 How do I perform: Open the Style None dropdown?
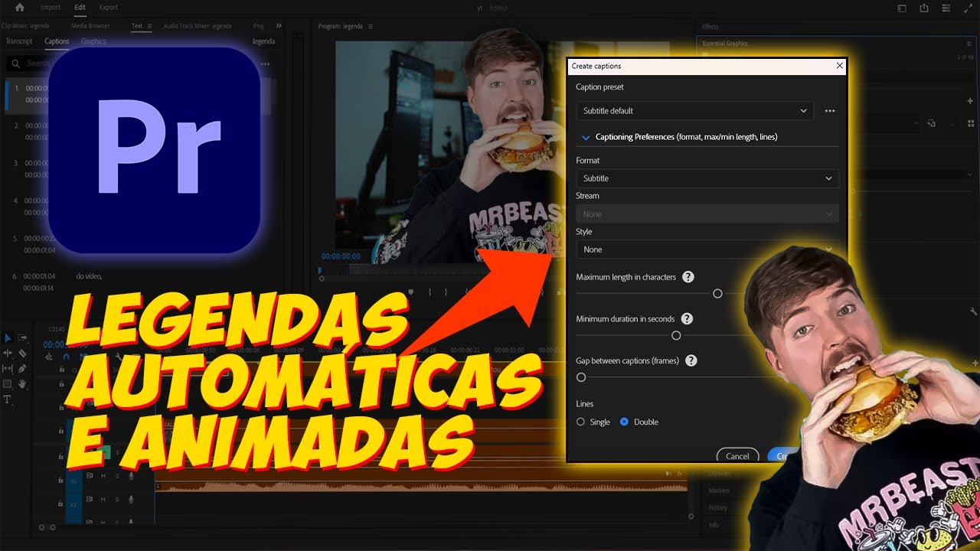(707, 249)
